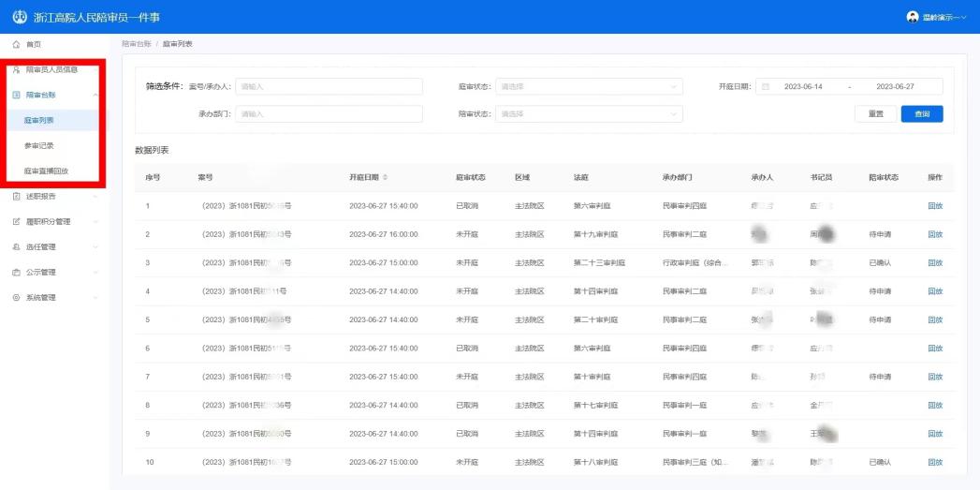Open the calendar icon in 开庭日期 field

tap(766, 87)
